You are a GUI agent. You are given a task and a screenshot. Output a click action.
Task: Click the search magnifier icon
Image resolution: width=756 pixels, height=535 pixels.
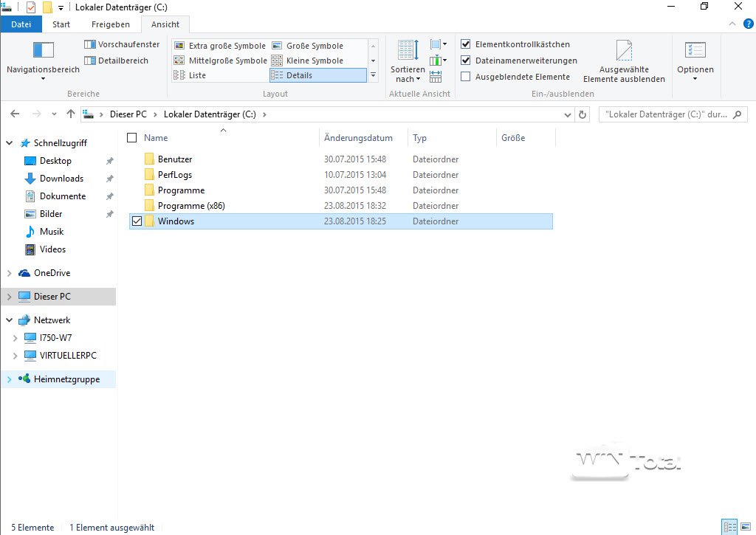click(738, 114)
